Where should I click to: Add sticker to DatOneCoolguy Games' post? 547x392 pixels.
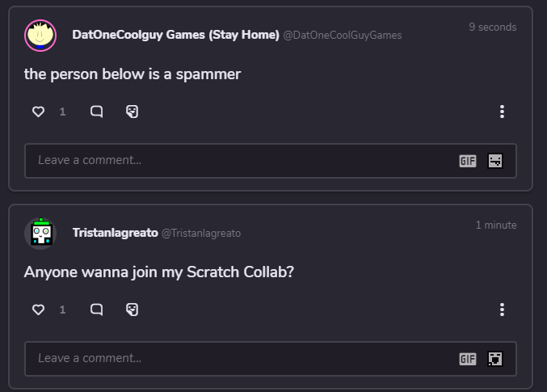pyautogui.click(x=133, y=112)
